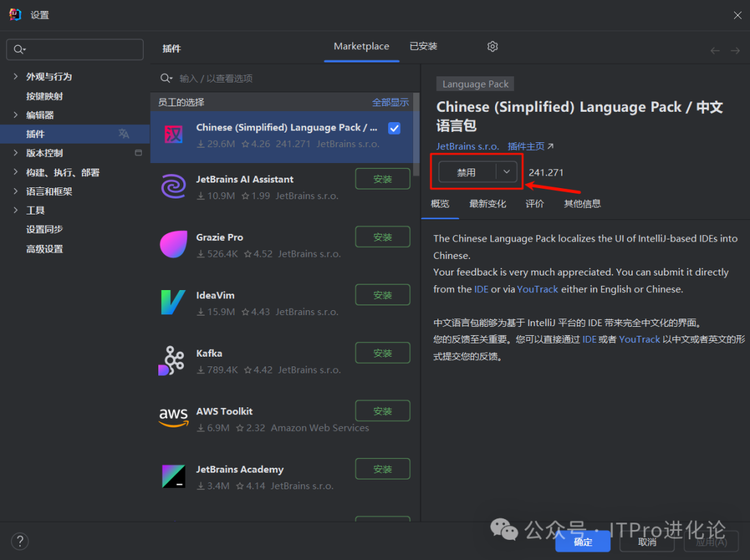750x560 pixels.
Task: Select the Grazie Pro plugin name
Action: [x=219, y=237]
